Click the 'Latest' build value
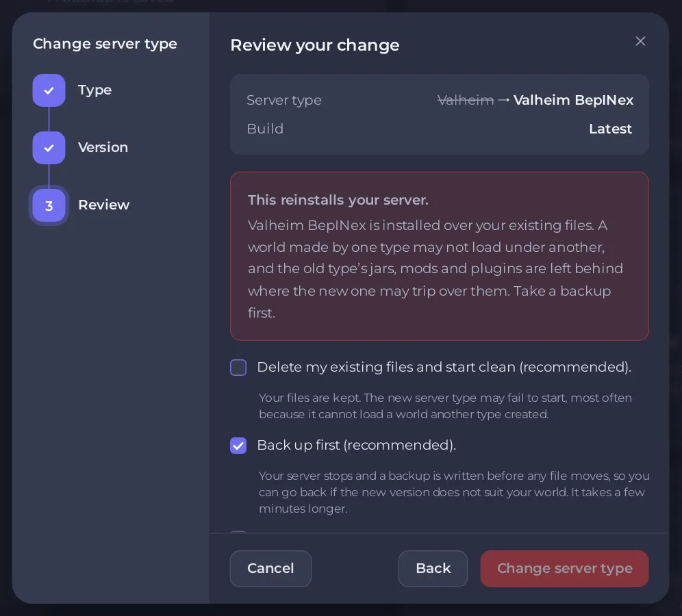Image resolution: width=682 pixels, height=616 pixels. pos(610,129)
